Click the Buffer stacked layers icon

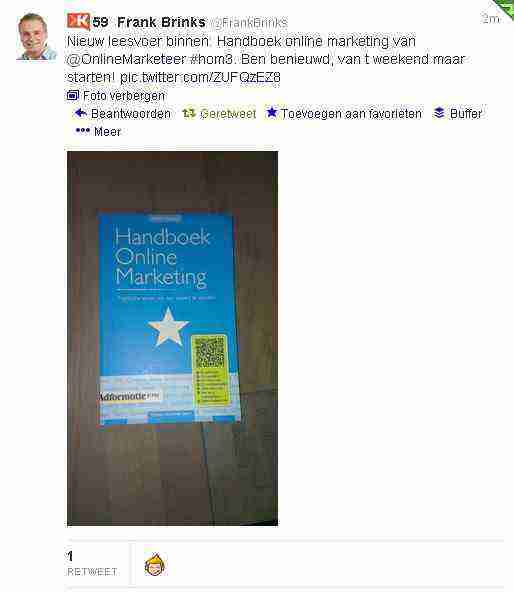(x=439, y=113)
